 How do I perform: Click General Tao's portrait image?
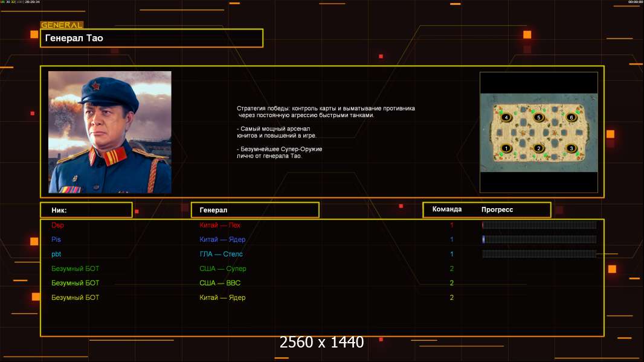[x=110, y=132]
